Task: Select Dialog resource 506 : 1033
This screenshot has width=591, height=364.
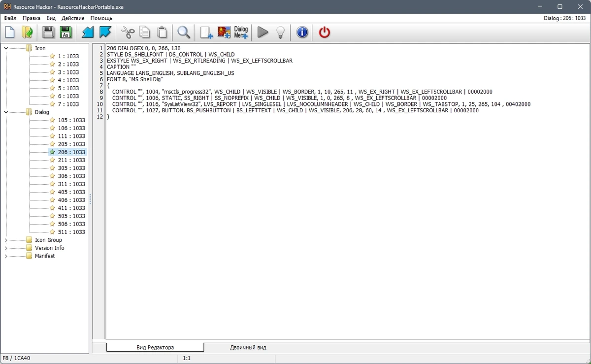Action: [71, 224]
